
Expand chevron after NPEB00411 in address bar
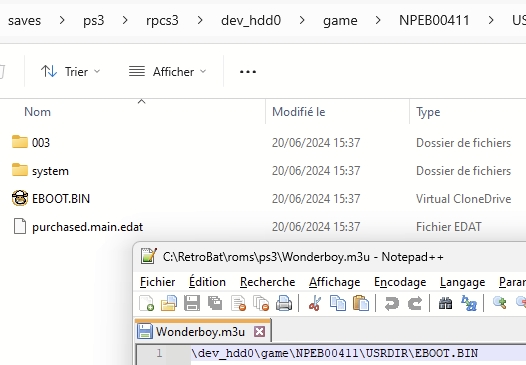(x=491, y=20)
